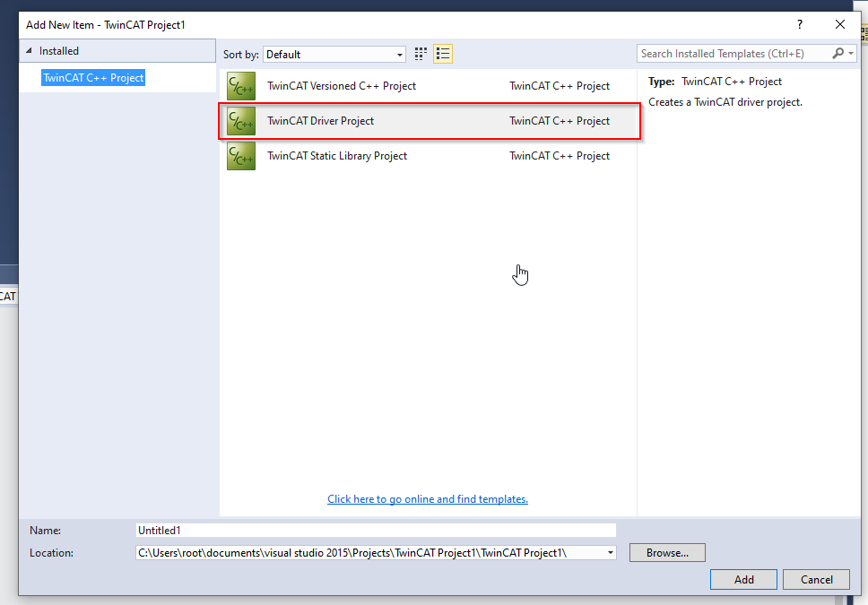Close the Add New Item dialog
This screenshot has width=868, height=605.
(x=840, y=24)
